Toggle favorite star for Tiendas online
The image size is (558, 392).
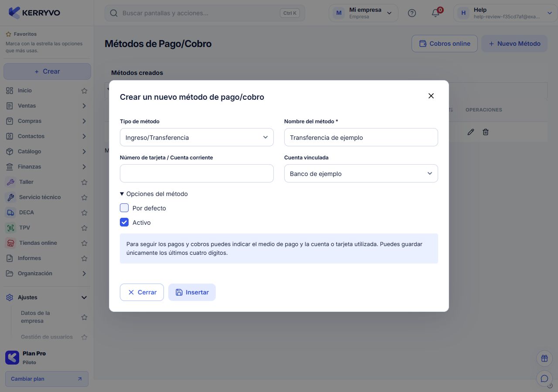pos(85,243)
